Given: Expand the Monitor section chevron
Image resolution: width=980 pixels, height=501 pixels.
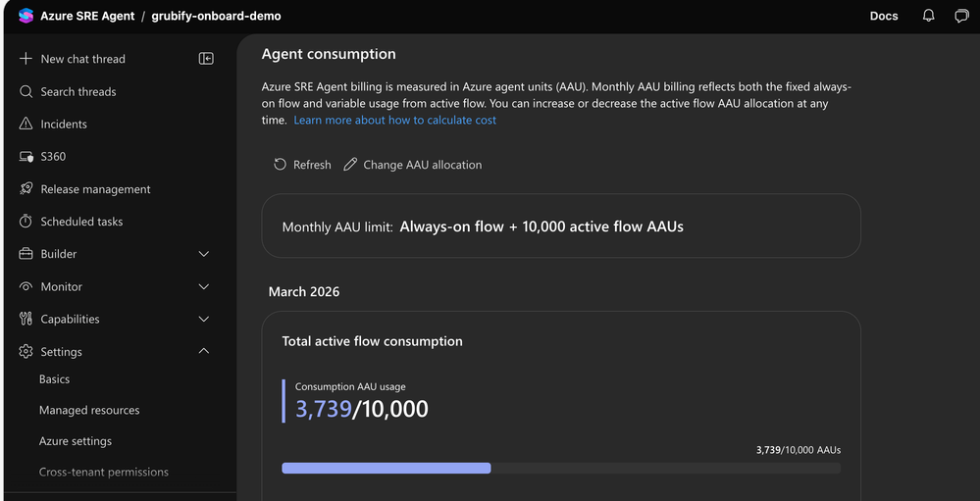Looking at the screenshot, I should click(204, 286).
